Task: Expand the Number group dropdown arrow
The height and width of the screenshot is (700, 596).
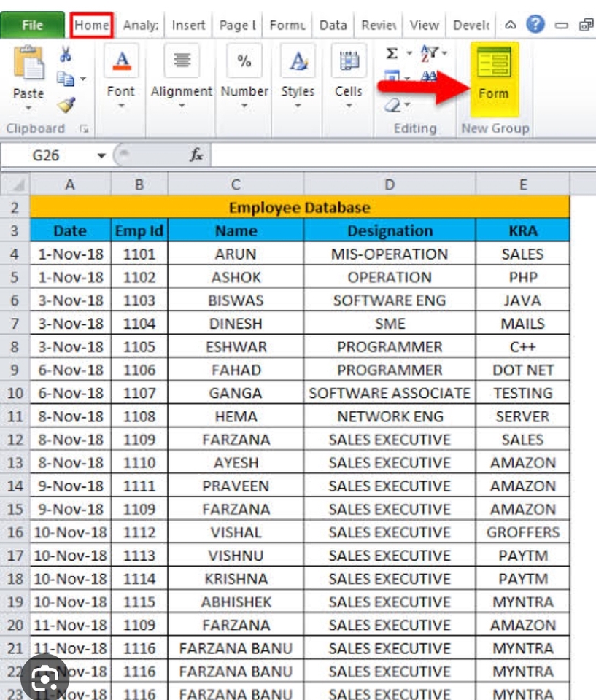Action: (x=244, y=106)
